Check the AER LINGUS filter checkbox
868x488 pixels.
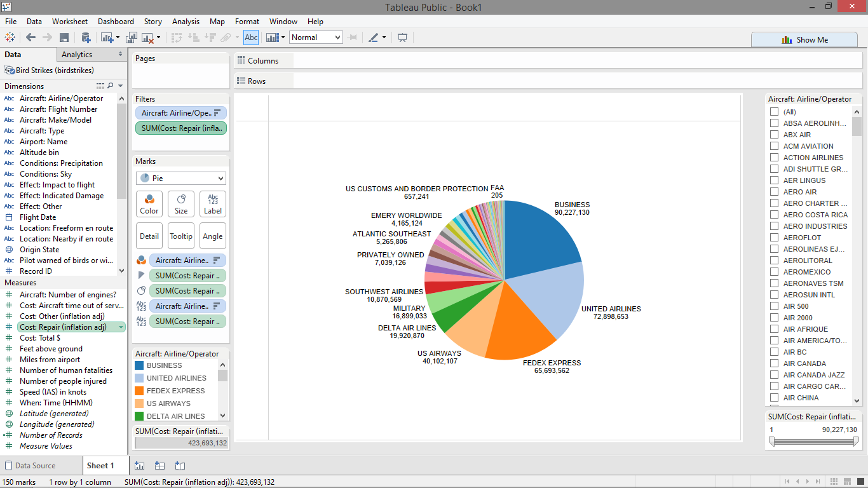774,180
